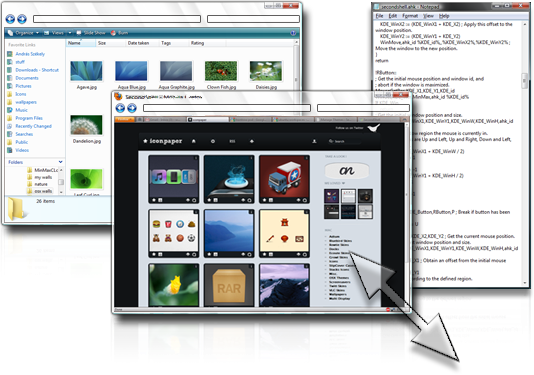The image size is (534, 375).
Task: Open Pictures favorite link
Action: (23, 86)
